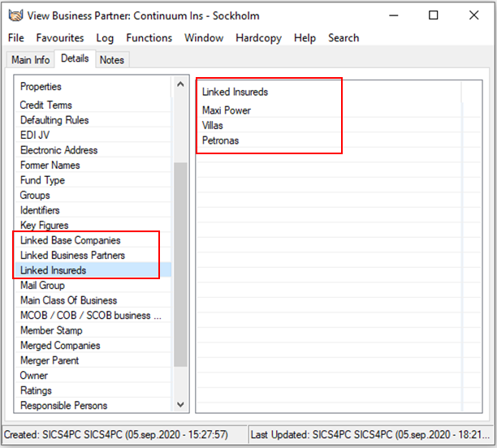This screenshot has height=448, width=497.
Task: Open the File menu
Action: coord(16,37)
